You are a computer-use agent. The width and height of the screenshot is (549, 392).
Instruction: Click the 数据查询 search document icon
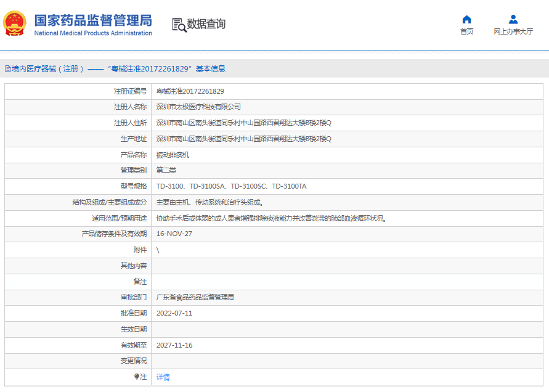[x=179, y=25]
